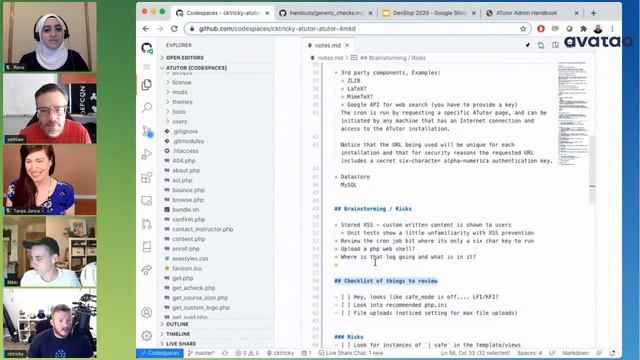The width and height of the screenshot is (640, 360).
Task: Open the Explorer view in the activity bar
Action: pyautogui.click(x=147, y=84)
